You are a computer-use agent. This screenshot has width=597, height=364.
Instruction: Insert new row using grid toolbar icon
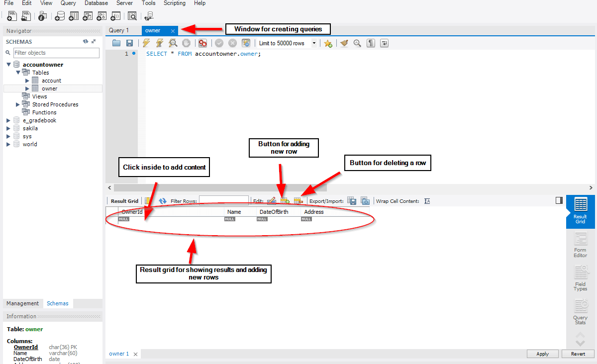[x=285, y=200]
